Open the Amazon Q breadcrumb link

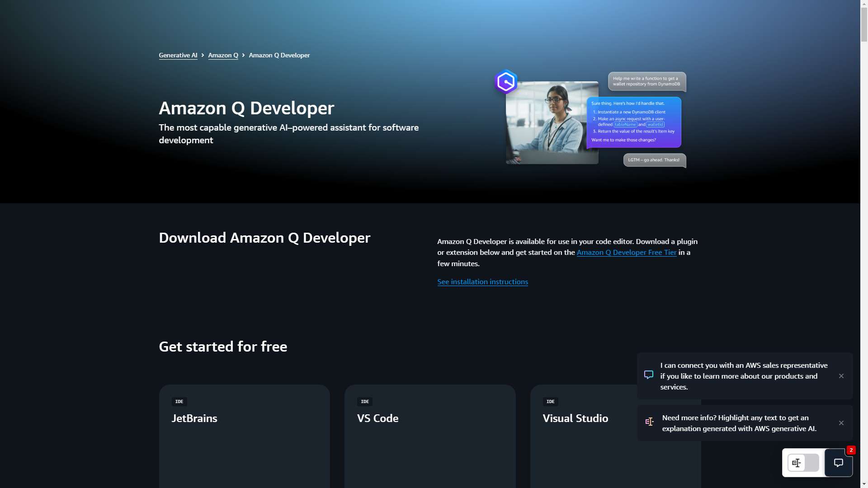[x=223, y=55]
